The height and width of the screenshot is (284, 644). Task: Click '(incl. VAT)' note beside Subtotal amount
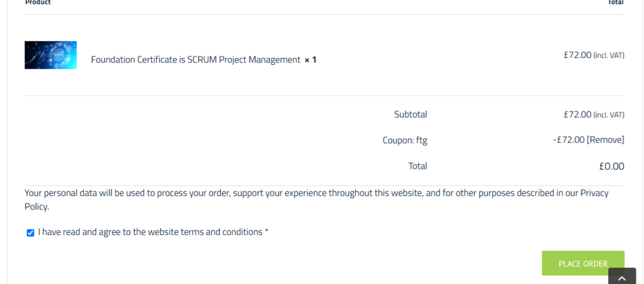(609, 115)
